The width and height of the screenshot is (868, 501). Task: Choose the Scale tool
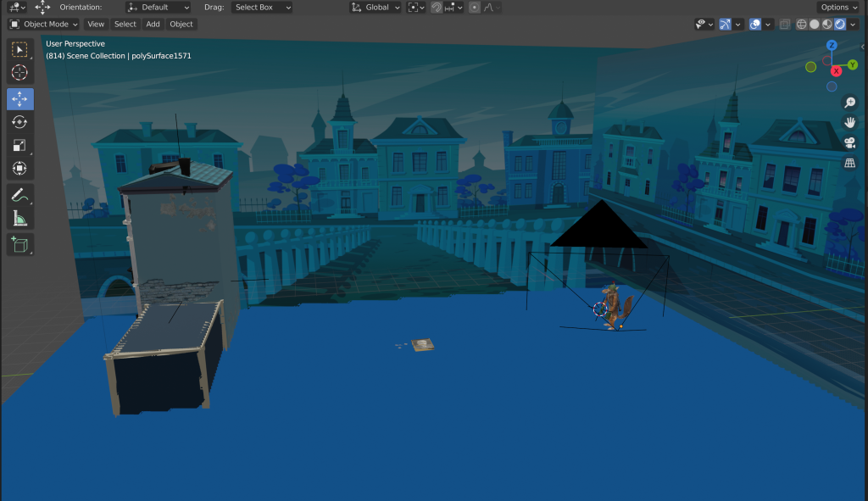(x=20, y=145)
